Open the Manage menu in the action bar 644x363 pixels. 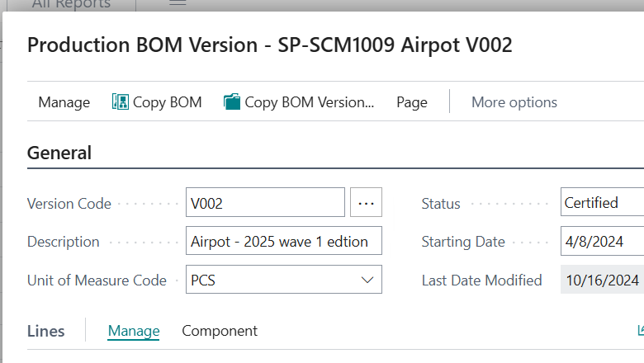click(64, 102)
